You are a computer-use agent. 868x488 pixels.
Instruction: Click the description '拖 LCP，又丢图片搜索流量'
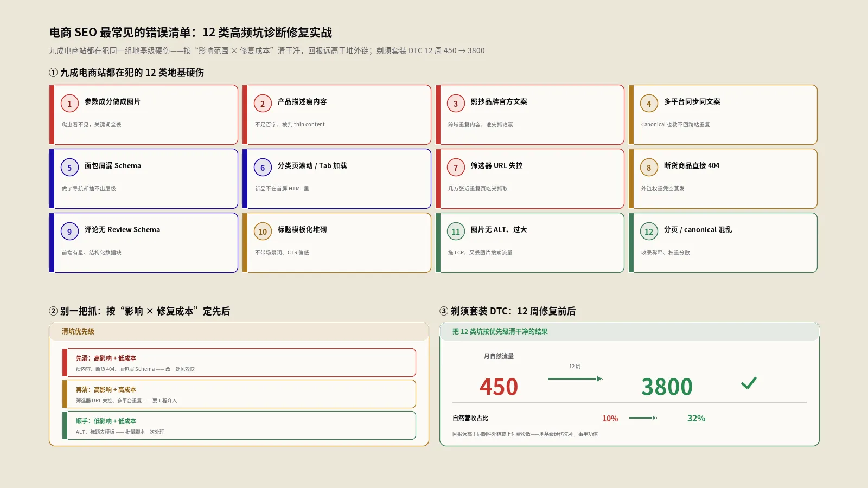pyautogui.click(x=480, y=252)
